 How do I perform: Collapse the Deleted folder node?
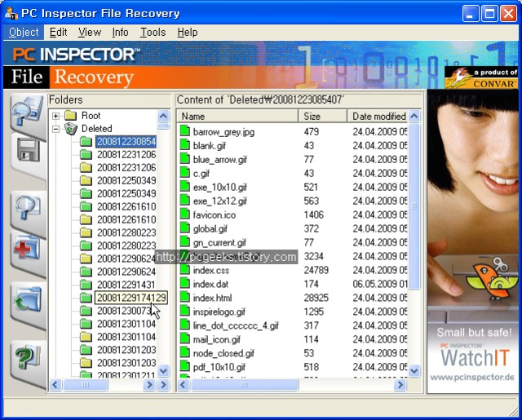56,129
